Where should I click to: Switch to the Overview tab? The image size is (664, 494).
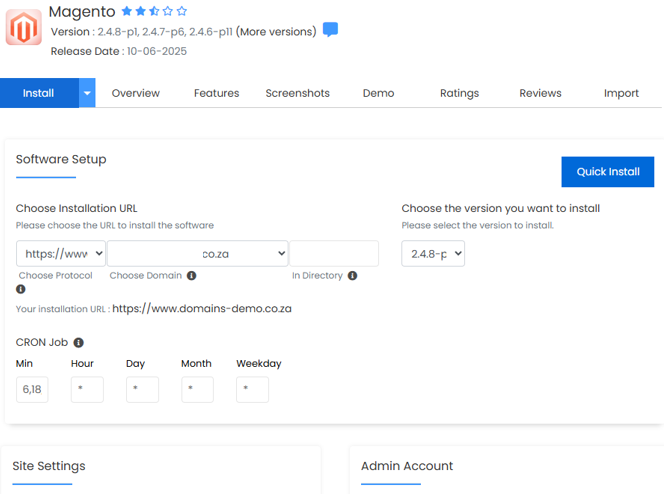(x=136, y=93)
